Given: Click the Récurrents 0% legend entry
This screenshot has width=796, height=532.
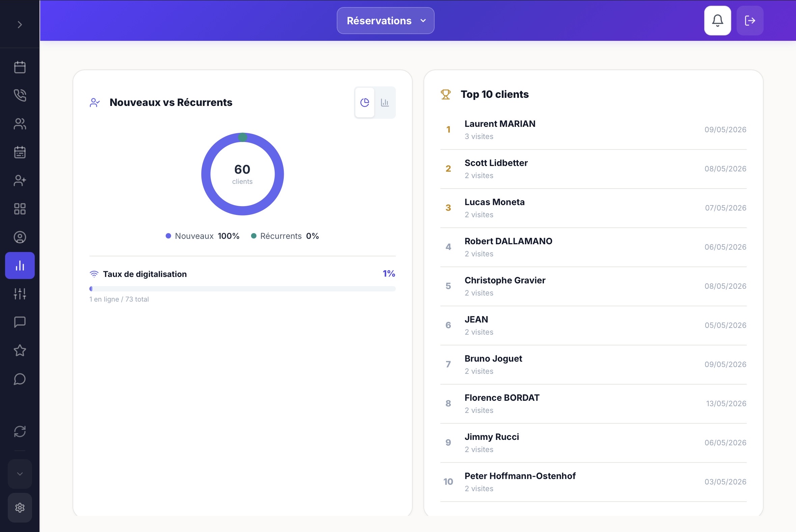Looking at the screenshot, I should (x=285, y=236).
